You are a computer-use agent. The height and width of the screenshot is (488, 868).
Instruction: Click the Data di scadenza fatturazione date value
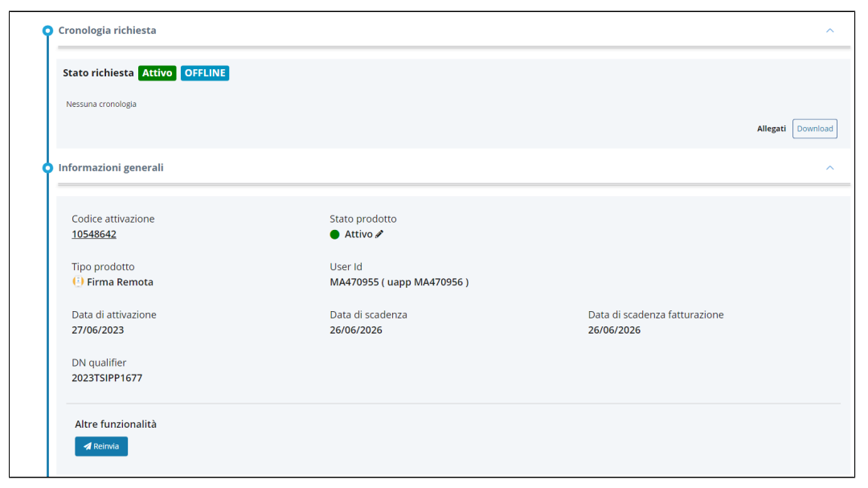click(614, 330)
